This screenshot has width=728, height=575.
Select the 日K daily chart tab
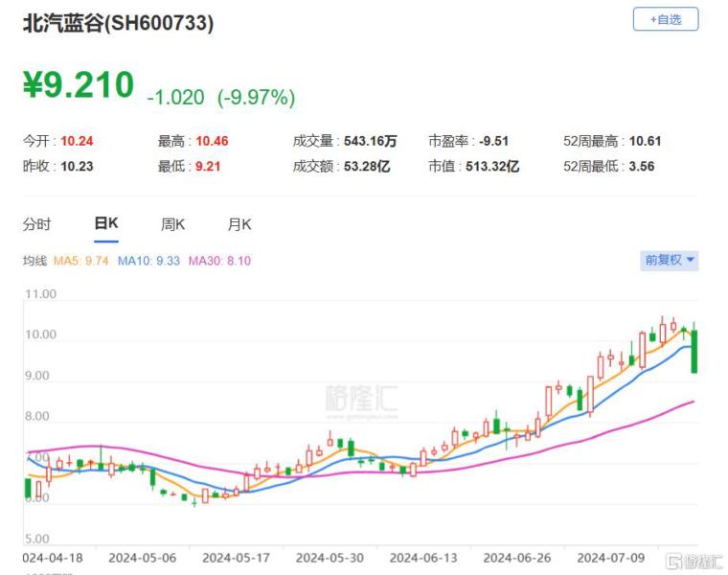point(106,223)
